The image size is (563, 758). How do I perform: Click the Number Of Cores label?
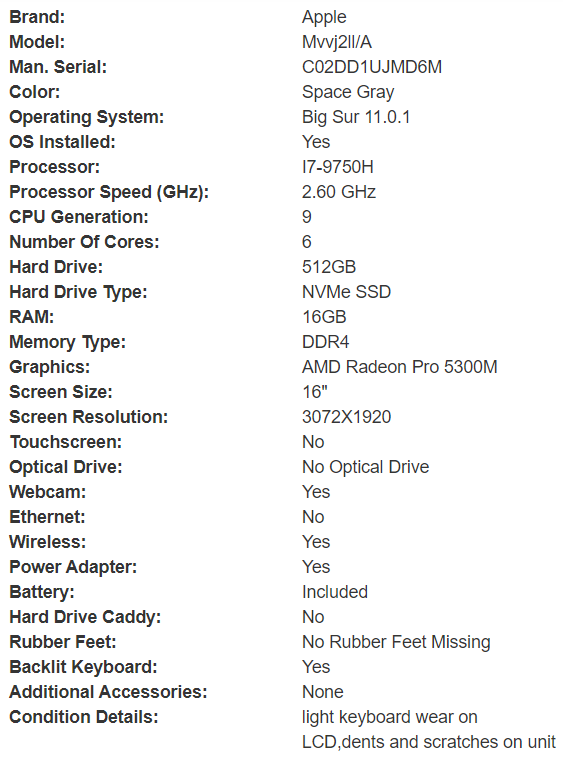coord(84,242)
